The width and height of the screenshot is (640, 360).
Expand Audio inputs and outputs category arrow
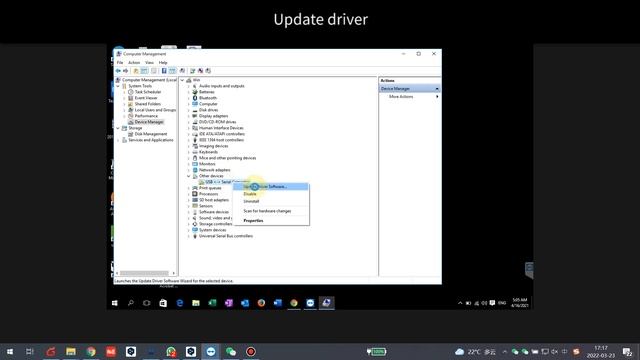pos(189,86)
